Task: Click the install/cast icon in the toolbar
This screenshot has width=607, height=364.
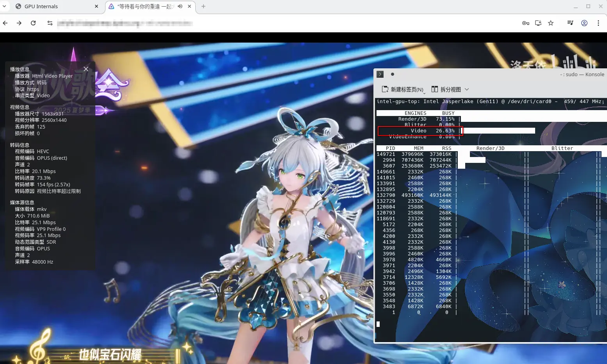Action: (x=538, y=23)
